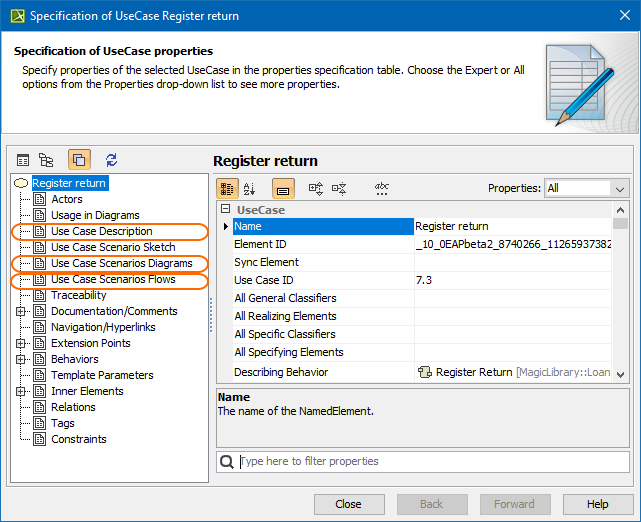This screenshot has width=641, height=522.
Task: Click the table view icon above the tree
Action: (23, 160)
